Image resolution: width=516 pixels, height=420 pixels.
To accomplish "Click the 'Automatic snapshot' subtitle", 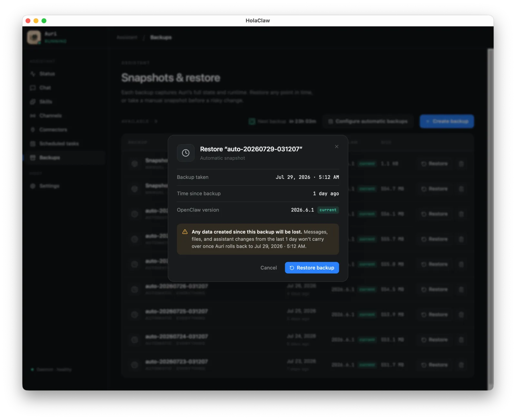I will (223, 158).
